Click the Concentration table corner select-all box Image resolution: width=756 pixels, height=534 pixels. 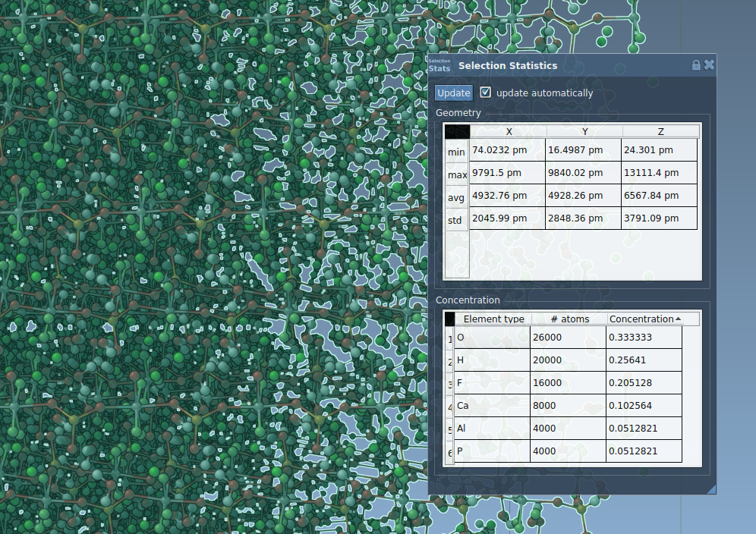coord(449,319)
